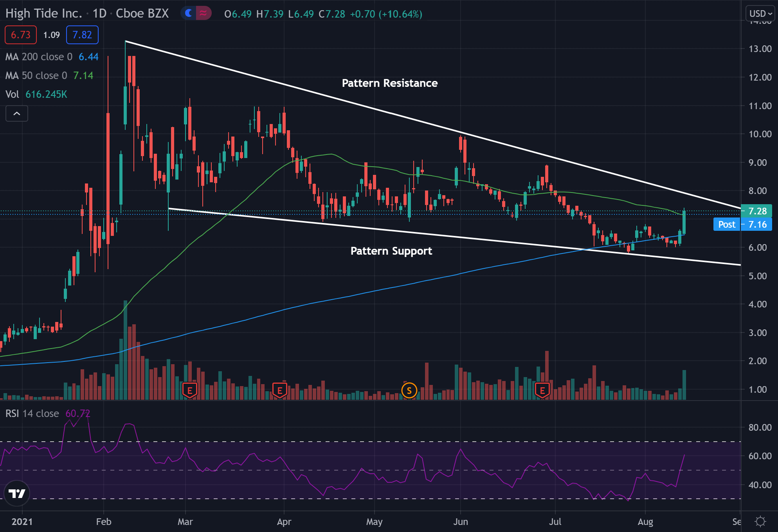Click the Pattern Resistance text annotation
This screenshot has height=532, width=778.
point(390,83)
